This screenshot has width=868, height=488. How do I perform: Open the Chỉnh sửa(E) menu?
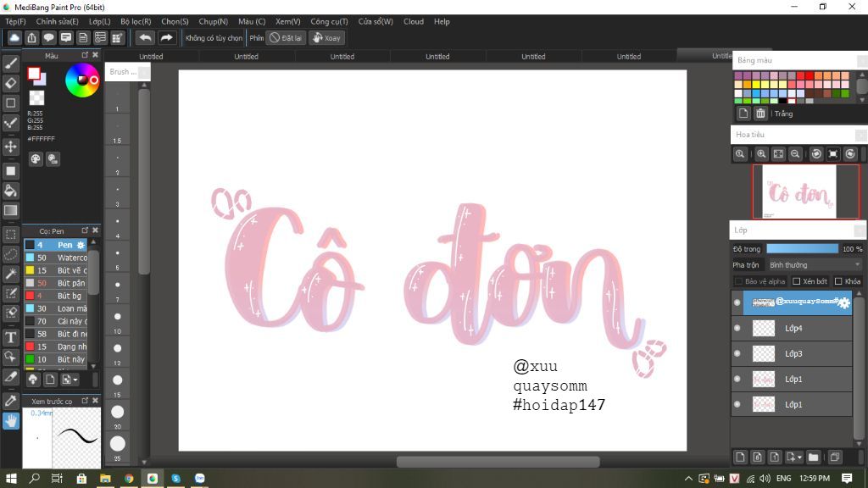[57, 21]
